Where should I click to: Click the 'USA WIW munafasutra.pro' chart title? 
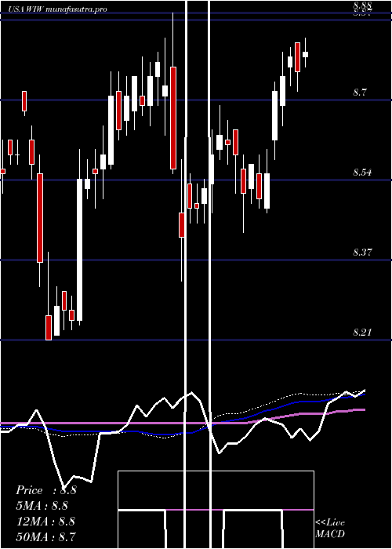pos(57,9)
